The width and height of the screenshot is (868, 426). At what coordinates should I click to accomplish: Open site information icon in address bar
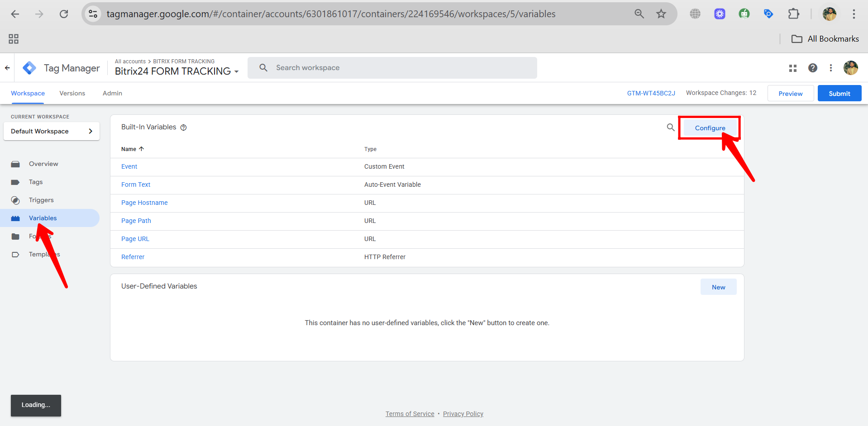click(x=93, y=14)
